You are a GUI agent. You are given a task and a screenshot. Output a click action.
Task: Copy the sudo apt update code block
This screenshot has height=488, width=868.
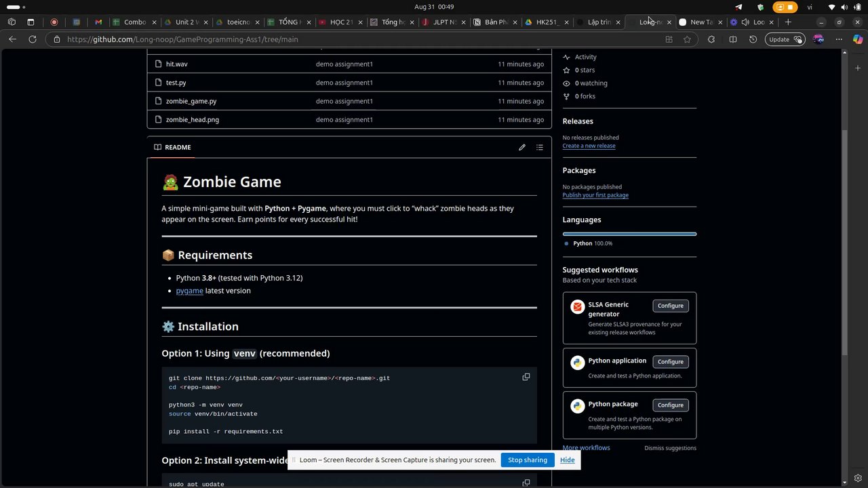pyautogui.click(x=526, y=483)
